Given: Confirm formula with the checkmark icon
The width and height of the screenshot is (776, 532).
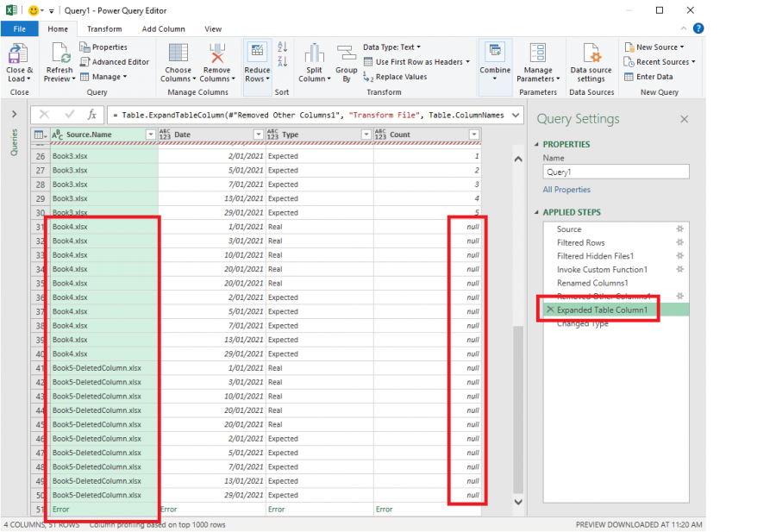Looking at the screenshot, I should (x=70, y=115).
